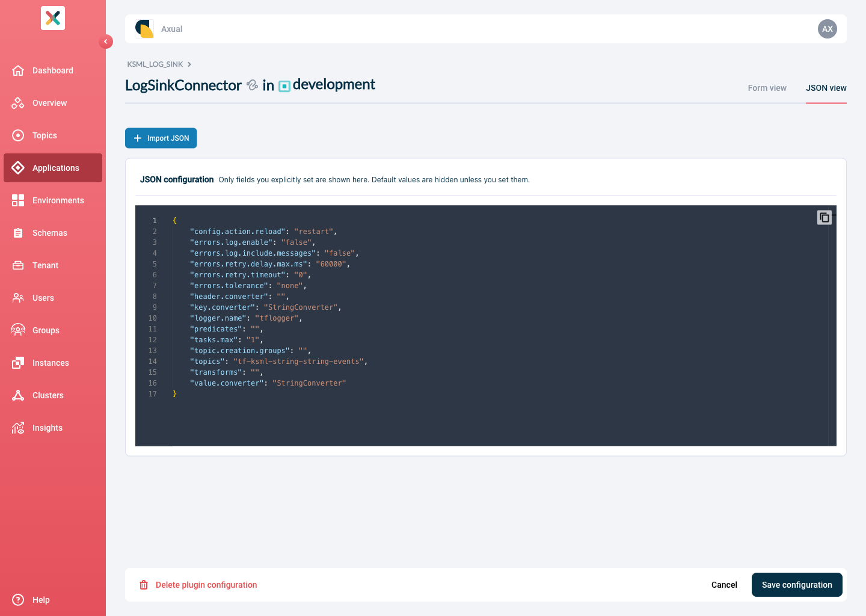Click the Users people icon
The width and height of the screenshot is (866, 616).
click(x=18, y=298)
